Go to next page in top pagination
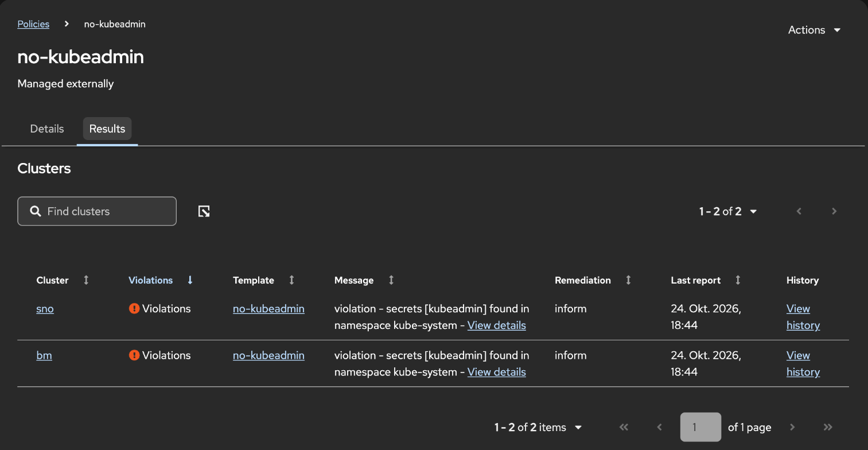 click(834, 211)
